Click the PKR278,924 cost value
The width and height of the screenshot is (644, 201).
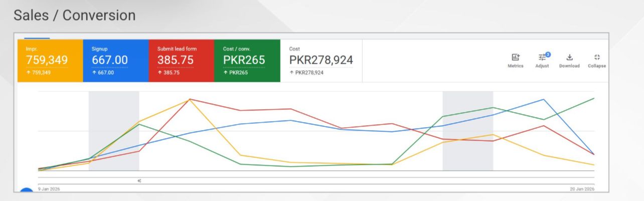click(321, 60)
